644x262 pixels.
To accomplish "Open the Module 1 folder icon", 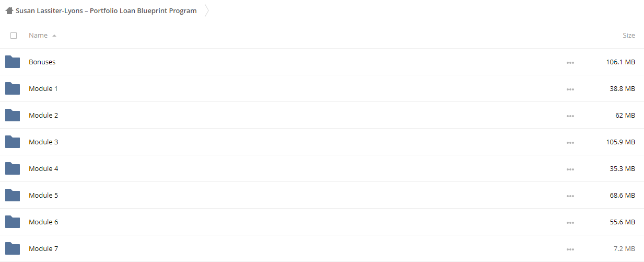I will 13,88.
